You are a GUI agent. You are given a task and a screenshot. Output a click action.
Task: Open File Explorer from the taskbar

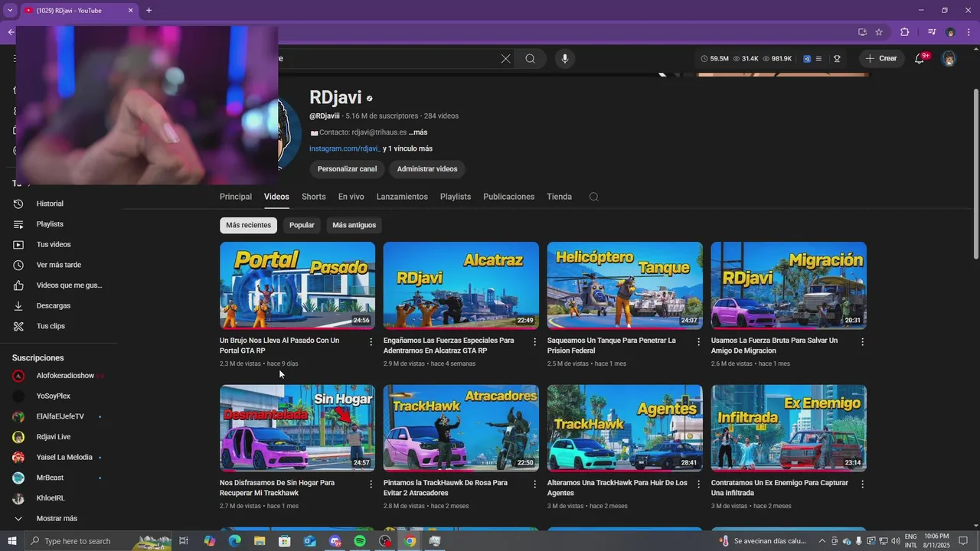click(260, 541)
